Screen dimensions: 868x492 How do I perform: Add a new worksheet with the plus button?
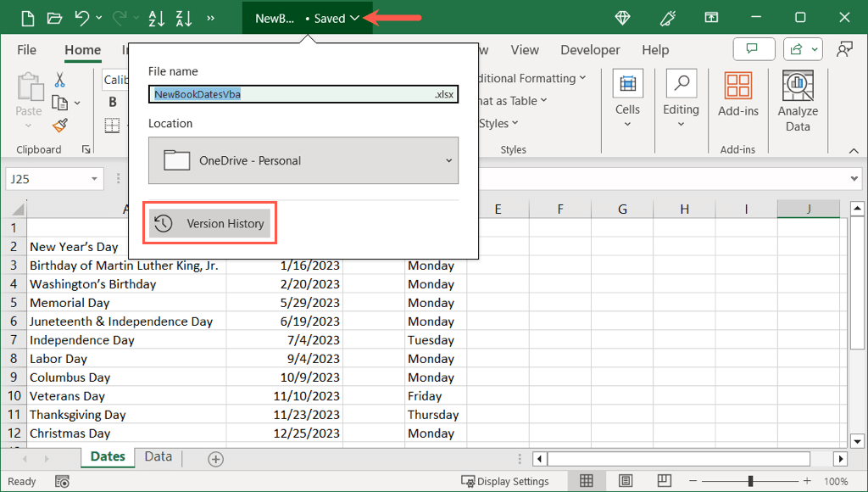pos(215,458)
